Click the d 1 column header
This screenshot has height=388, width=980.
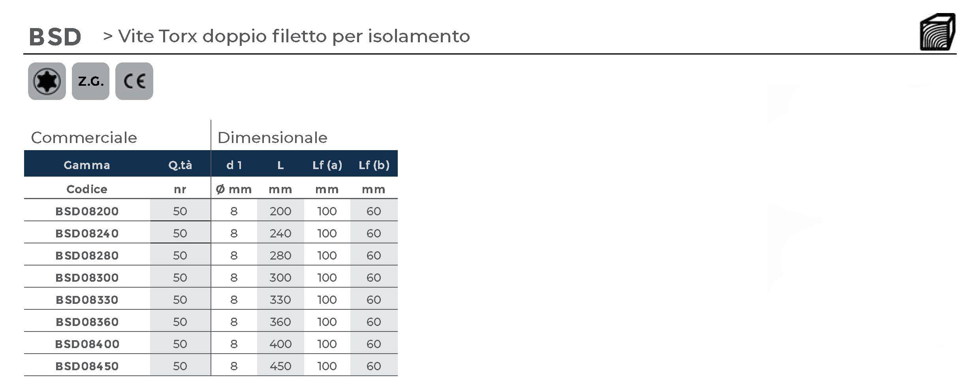[234, 165]
